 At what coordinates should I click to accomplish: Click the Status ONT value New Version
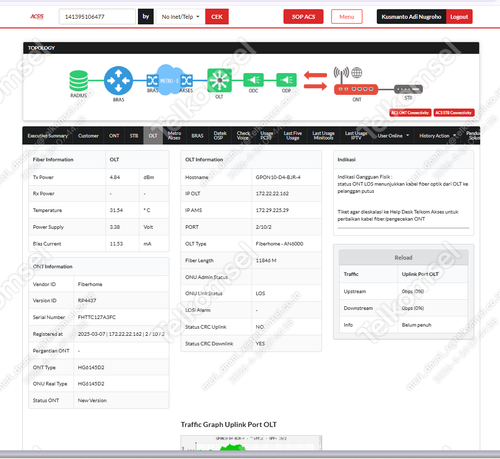coord(92,400)
